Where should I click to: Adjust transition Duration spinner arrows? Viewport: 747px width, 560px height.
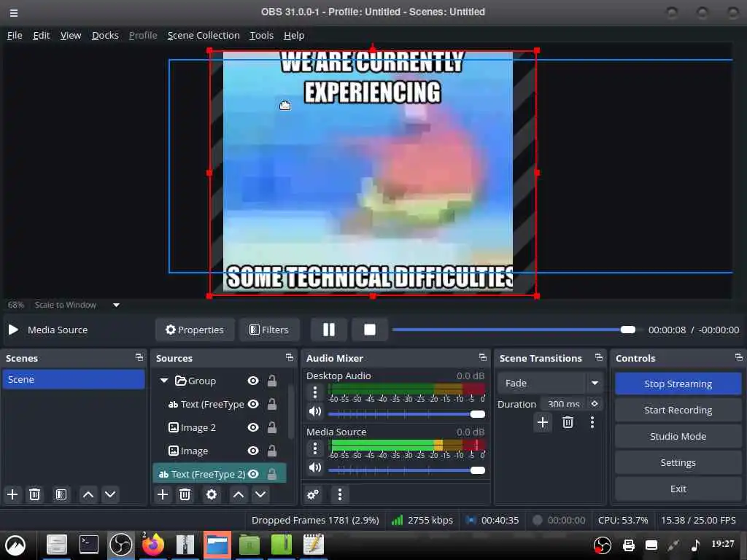point(595,403)
